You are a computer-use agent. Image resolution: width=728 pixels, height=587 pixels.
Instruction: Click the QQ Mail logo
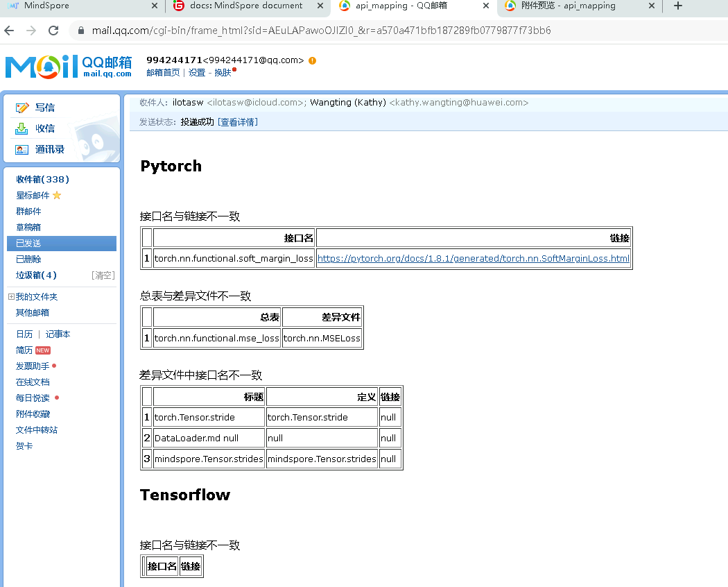tap(68, 67)
